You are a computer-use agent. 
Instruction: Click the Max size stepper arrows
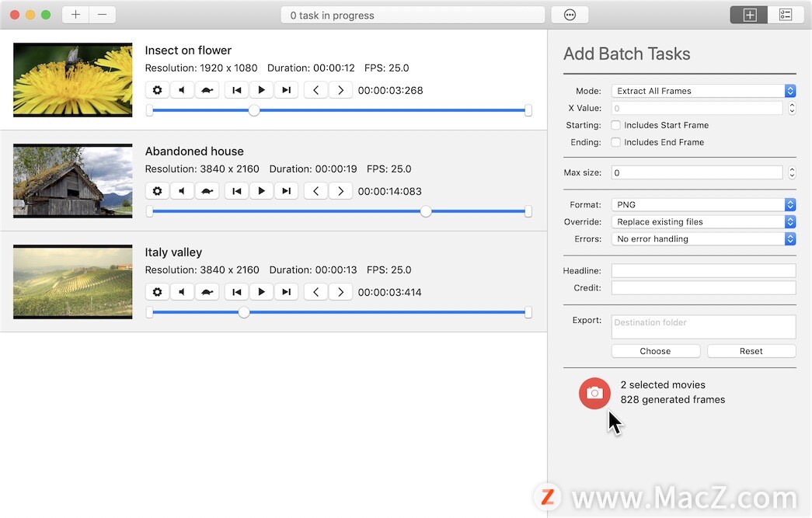(792, 172)
